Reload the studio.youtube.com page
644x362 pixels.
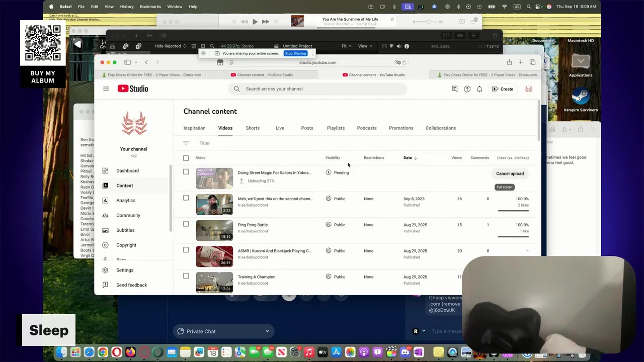pos(404,62)
